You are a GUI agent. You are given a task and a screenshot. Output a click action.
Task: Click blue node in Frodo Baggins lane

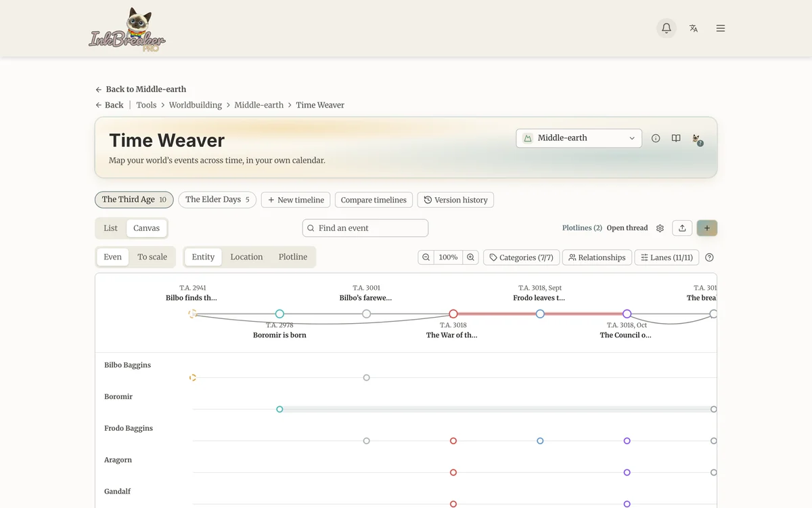tap(540, 441)
